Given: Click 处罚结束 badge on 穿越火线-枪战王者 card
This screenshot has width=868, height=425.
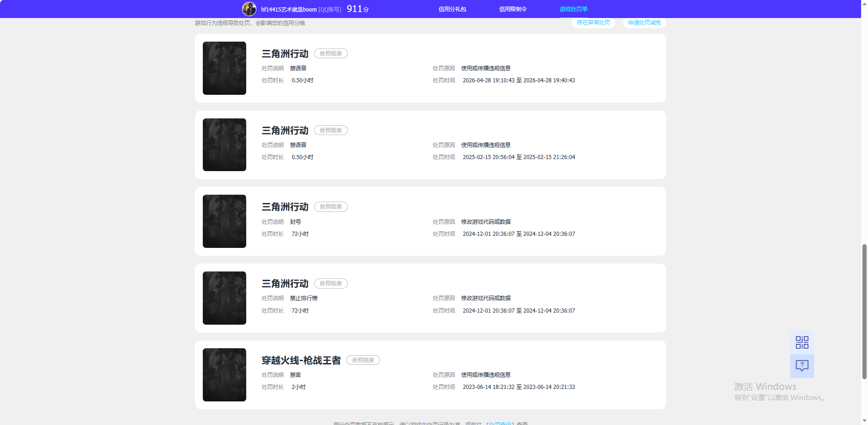Looking at the screenshot, I should coord(363,360).
